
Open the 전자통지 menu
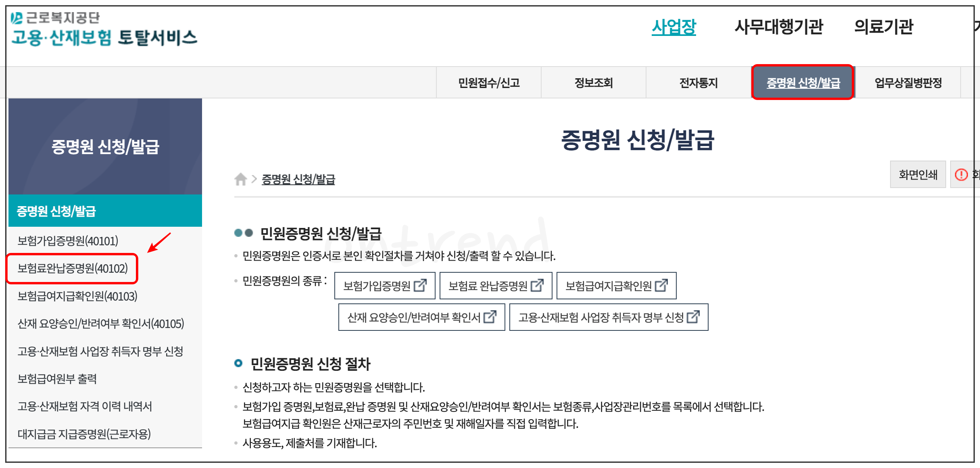[x=698, y=83]
